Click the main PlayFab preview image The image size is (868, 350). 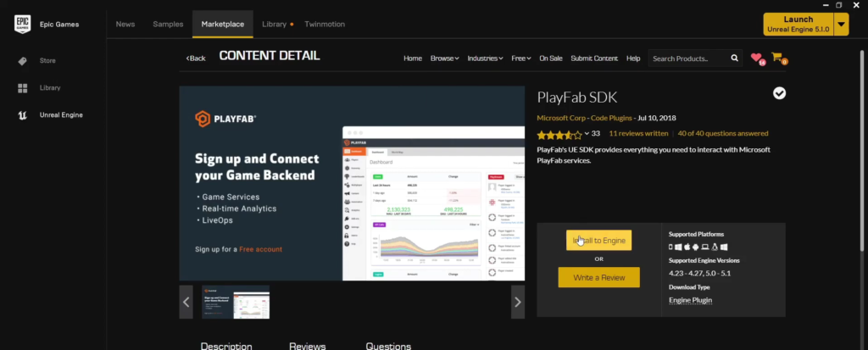pyautogui.click(x=352, y=183)
